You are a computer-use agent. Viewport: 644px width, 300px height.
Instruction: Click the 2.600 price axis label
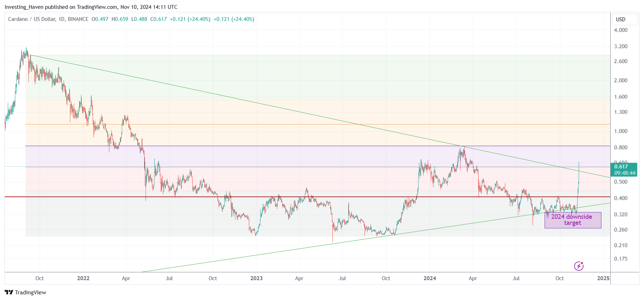[621, 61]
